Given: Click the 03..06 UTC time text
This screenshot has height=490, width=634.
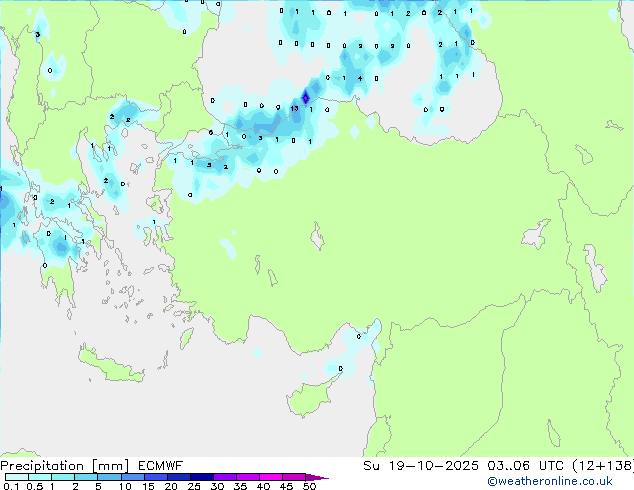Looking at the screenshot, I should [x=525, y=466].
